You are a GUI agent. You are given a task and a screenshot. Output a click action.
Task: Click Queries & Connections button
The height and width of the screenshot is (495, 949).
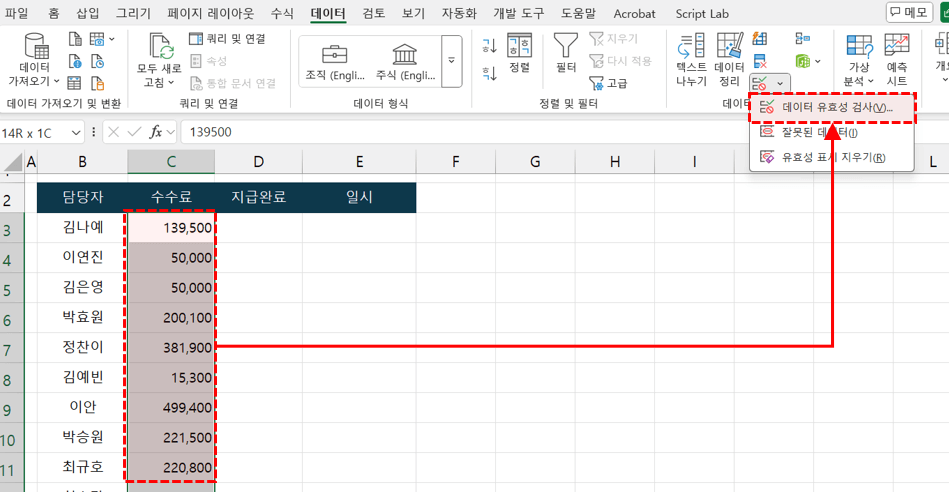click(227, 38)
